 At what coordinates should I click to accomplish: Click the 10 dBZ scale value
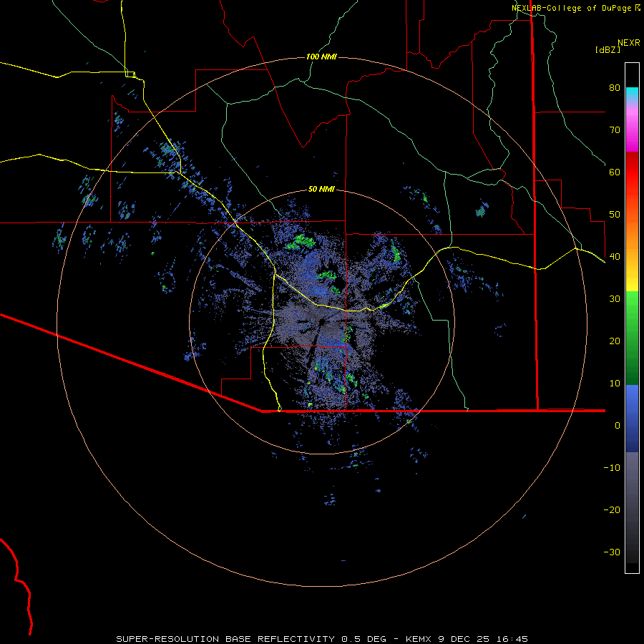615,384
